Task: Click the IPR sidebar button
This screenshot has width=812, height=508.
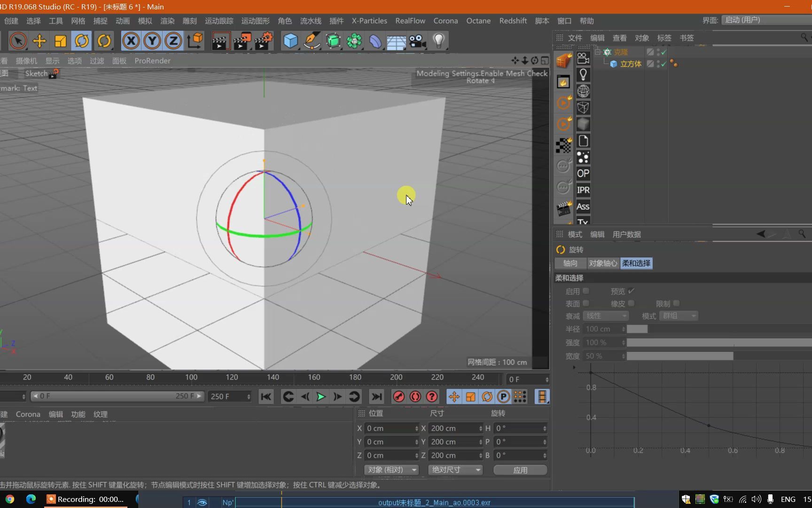Action: point(583,190)
